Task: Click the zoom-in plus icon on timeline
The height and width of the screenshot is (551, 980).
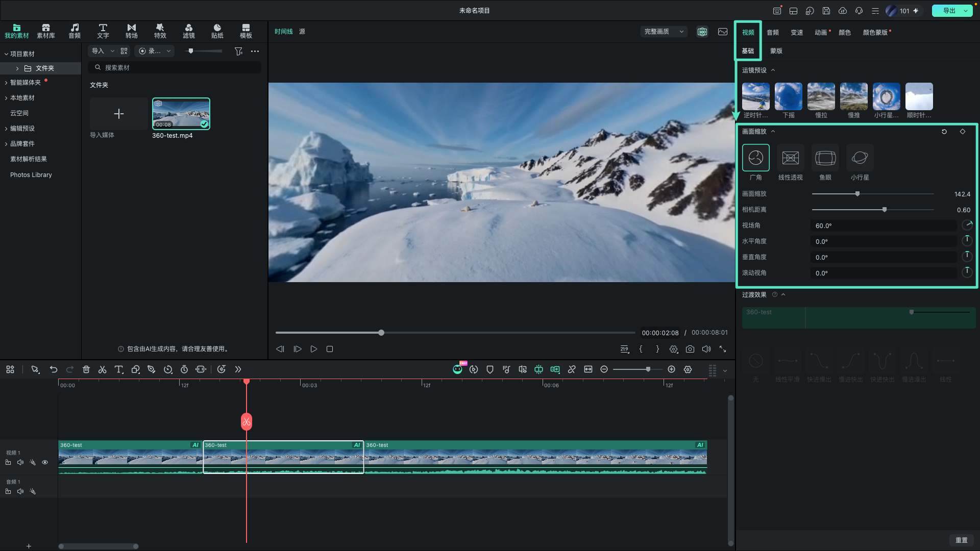Action: tap(672, 369)
